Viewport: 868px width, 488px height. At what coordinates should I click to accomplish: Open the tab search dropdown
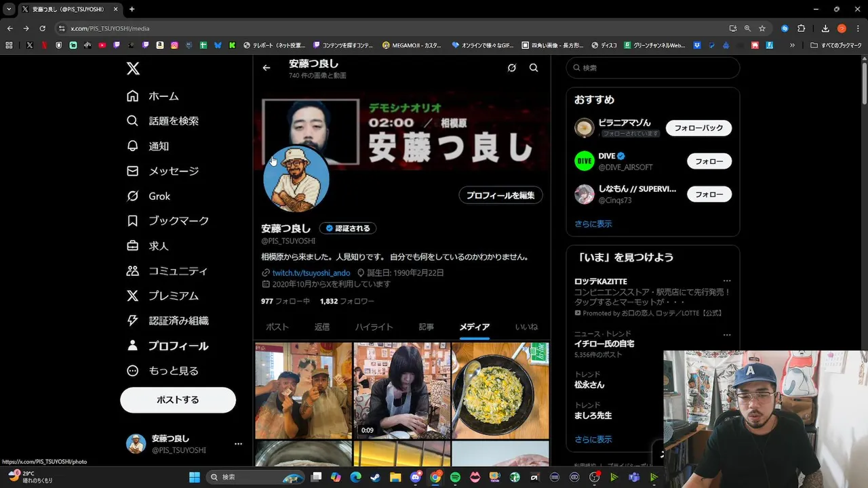[9, 9]
